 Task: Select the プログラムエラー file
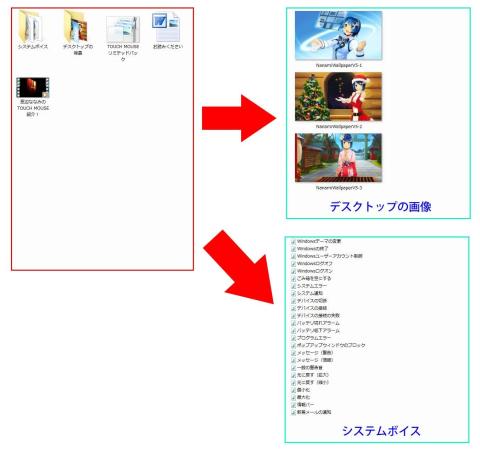pos(311,338)
